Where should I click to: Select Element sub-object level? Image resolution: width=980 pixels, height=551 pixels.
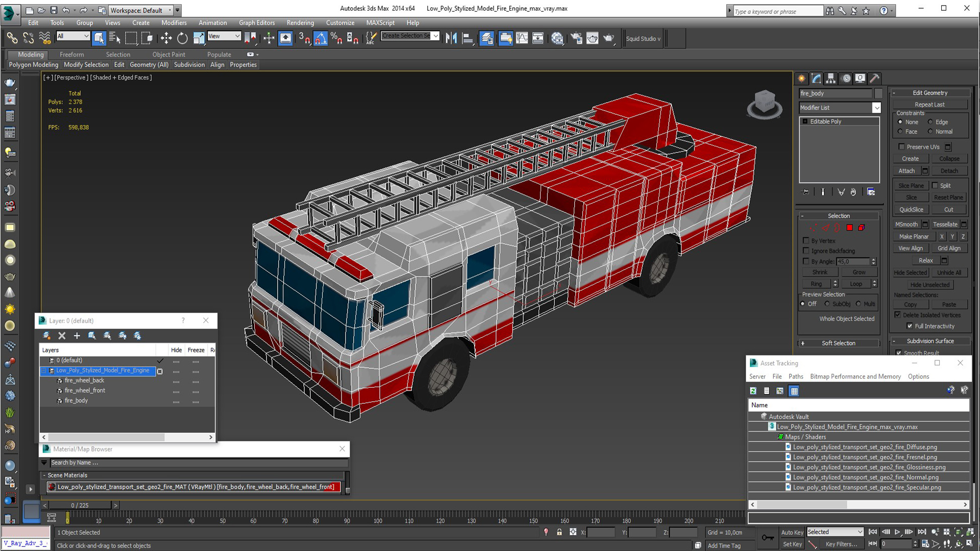click(x=862, y=228)
